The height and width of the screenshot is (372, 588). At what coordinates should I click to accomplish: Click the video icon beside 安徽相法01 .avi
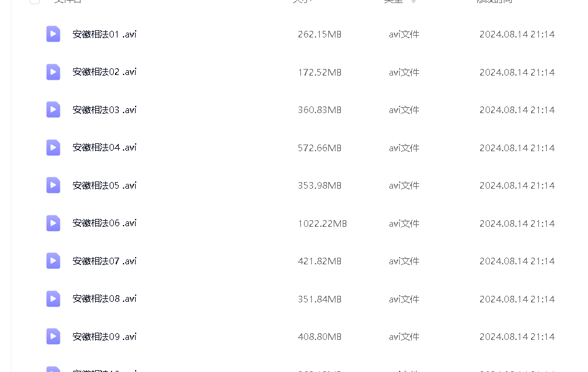tap(53, 34)
